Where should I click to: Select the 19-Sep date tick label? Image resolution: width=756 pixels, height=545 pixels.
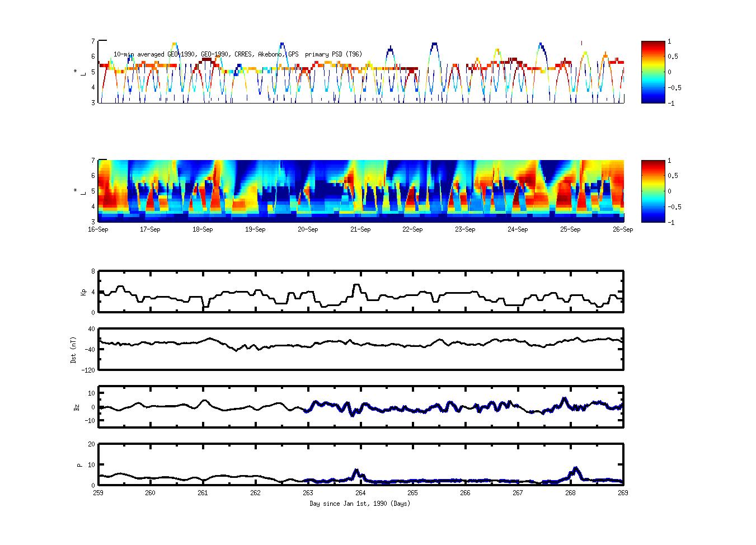click(255, 229)
